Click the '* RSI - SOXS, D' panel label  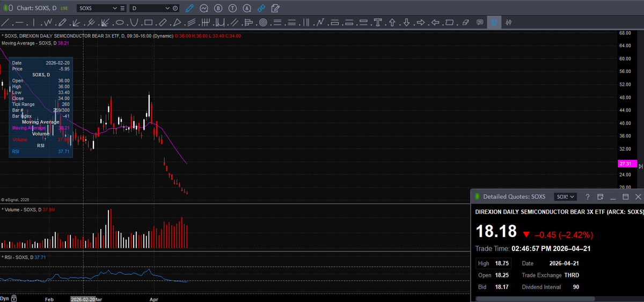click(17, 257)
